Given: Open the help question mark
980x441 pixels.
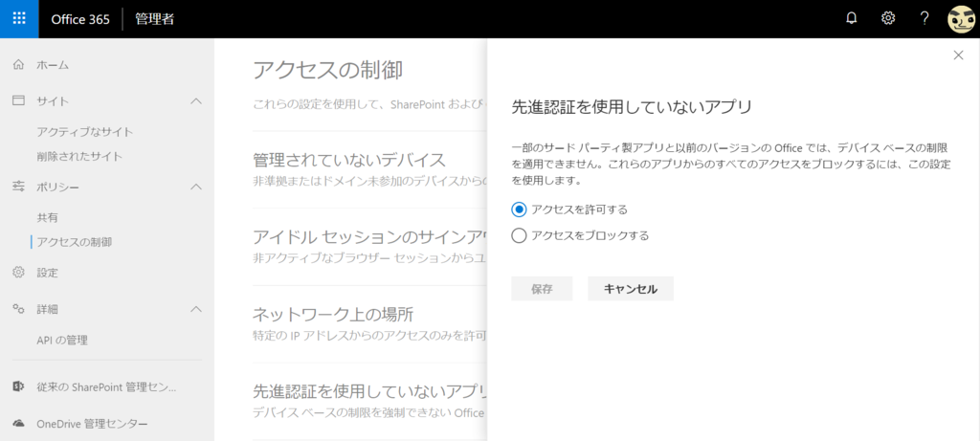Looking at the screenshot, I should (x=924, y=19).
